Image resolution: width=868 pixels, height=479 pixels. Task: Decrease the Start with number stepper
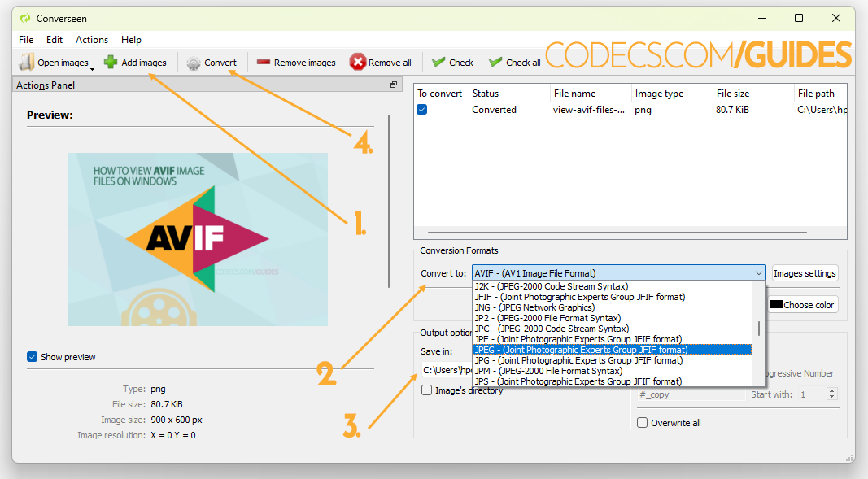pyautogui.click(x=831, y=398)
